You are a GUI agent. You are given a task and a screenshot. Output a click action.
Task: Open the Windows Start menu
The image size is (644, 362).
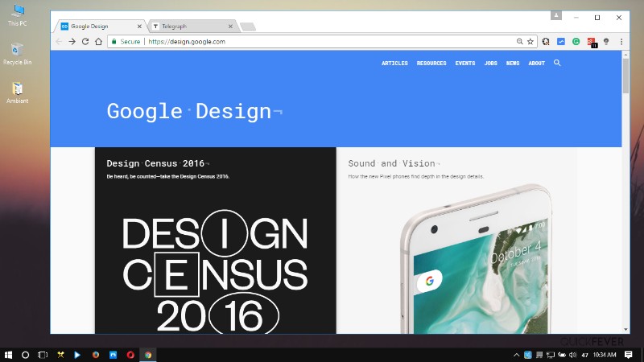8,355
